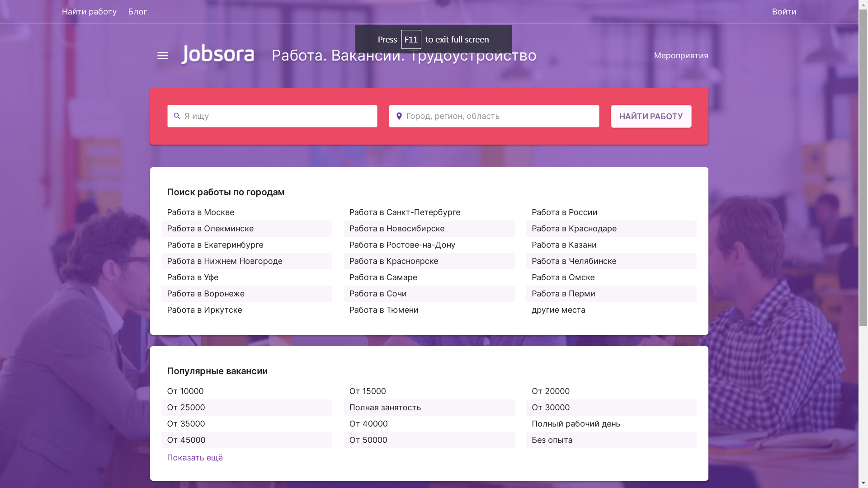This screenshot has width=868, height=488.
Task: Open Работа в Иркутске
Action: [204, 310]
